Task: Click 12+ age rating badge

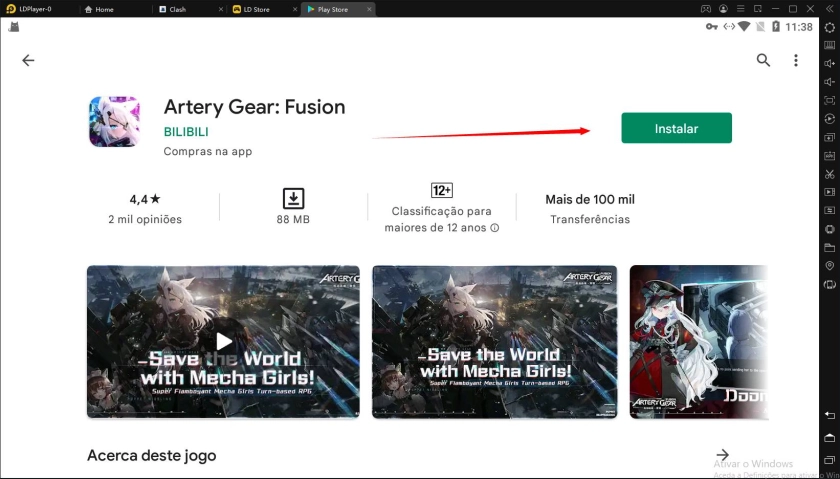Action: tap(441, 190)
